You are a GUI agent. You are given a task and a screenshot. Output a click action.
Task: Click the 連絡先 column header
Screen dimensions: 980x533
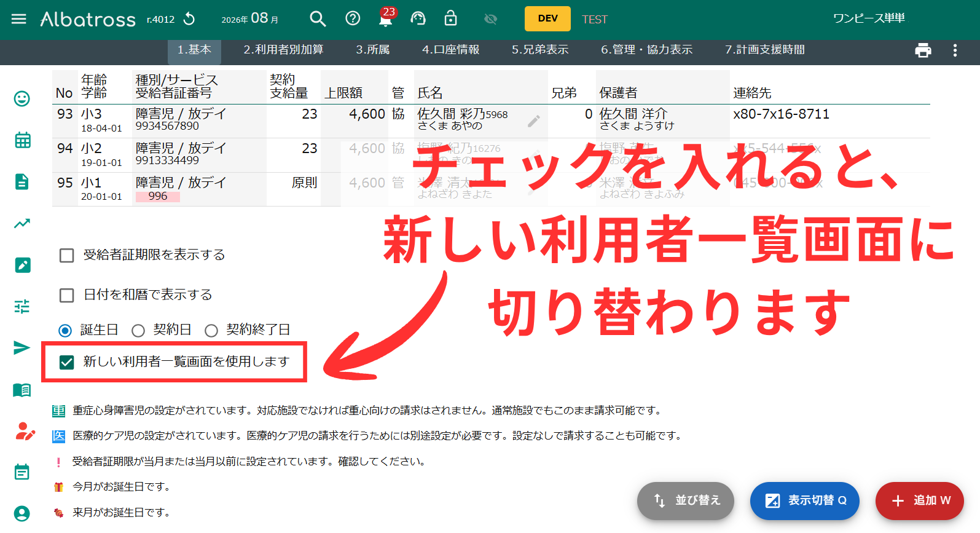click(752, 93)
